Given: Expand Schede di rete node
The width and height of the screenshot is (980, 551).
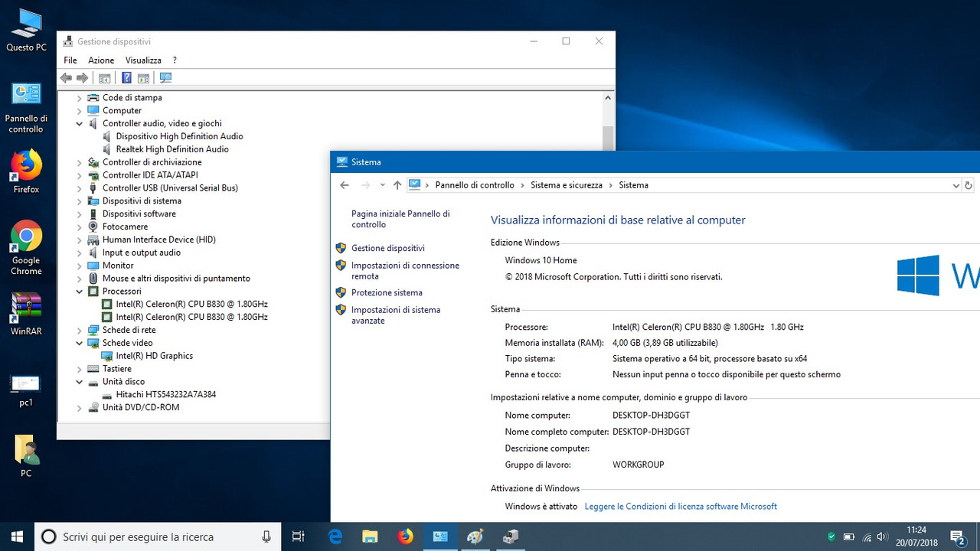Looking at the screenshot, I should [x=79, y=331].
